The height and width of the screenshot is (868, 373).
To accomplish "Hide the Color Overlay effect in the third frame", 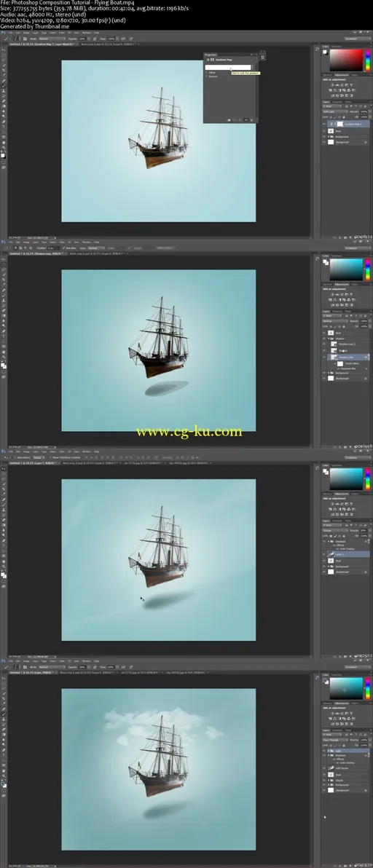I will (337, 549).
